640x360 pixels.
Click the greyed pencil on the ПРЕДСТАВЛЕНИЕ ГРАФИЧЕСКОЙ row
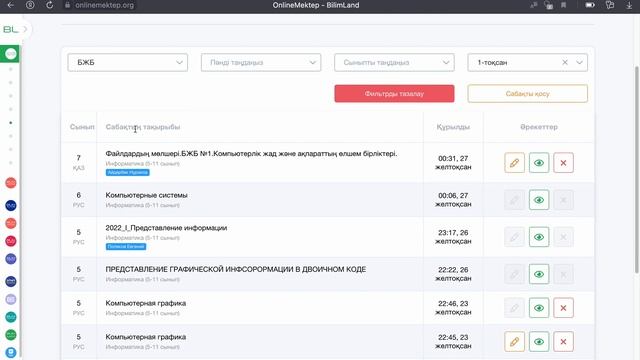514,274
